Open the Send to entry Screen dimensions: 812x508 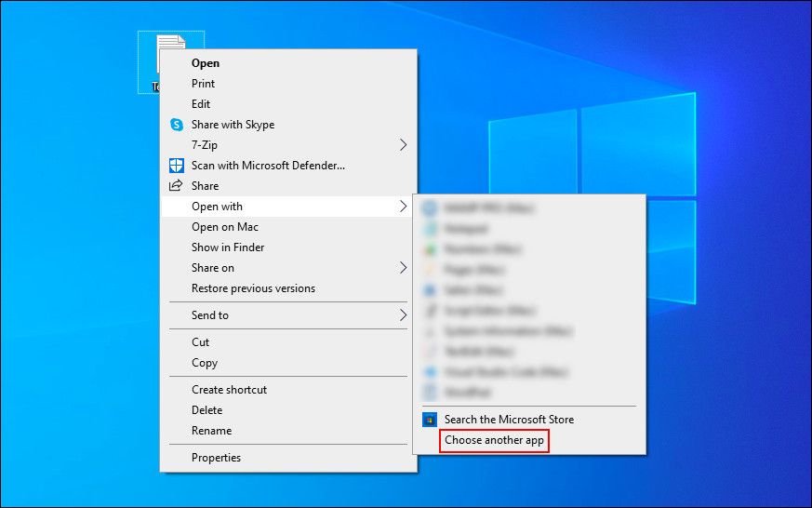(x=288, y=315)
